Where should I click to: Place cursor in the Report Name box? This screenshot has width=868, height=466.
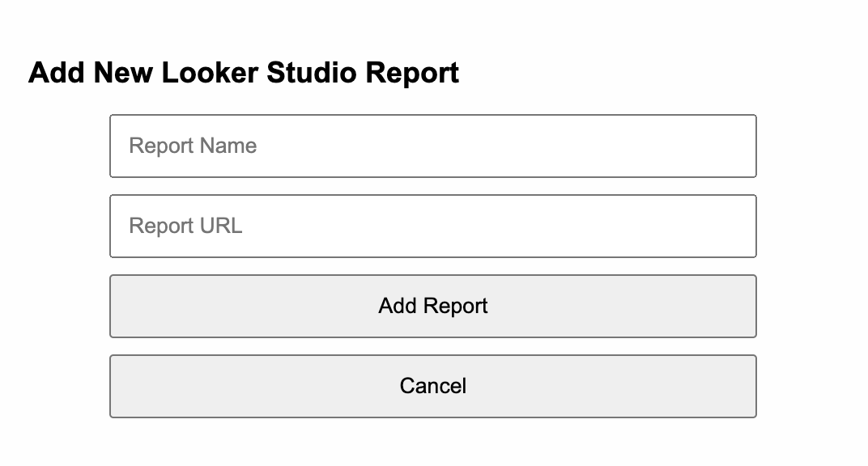[x=433, y=146]
